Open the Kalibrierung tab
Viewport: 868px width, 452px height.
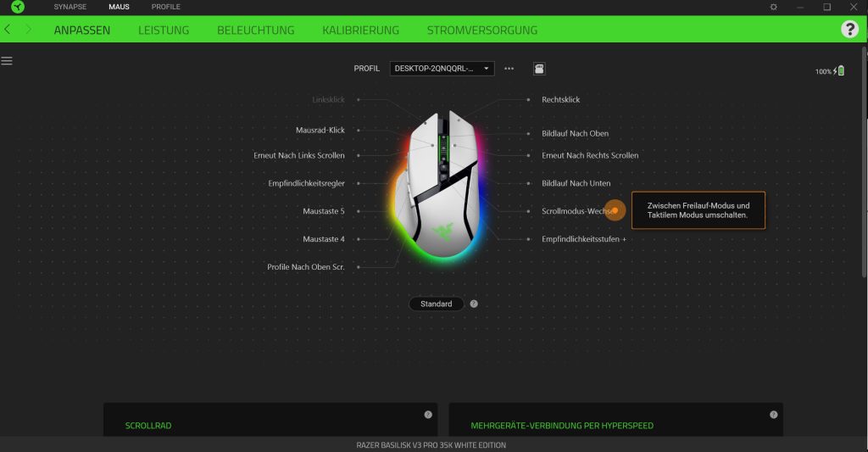click(x=360, y=30)
